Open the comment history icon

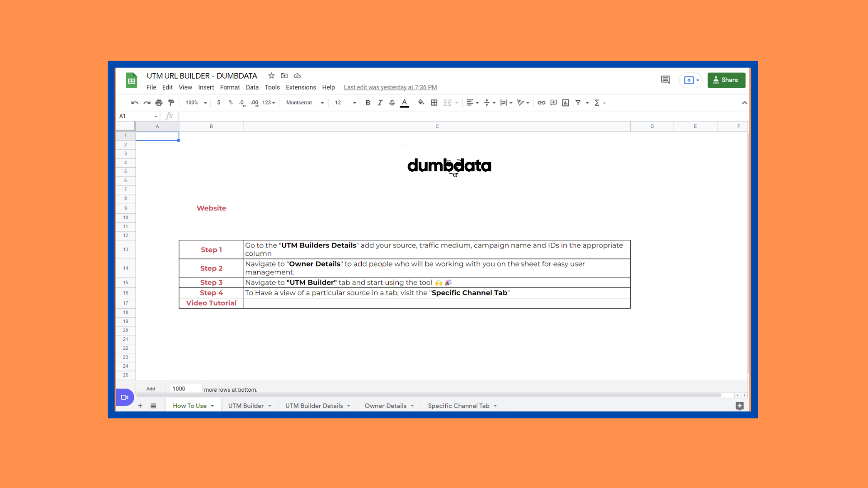tap(665, 80)
